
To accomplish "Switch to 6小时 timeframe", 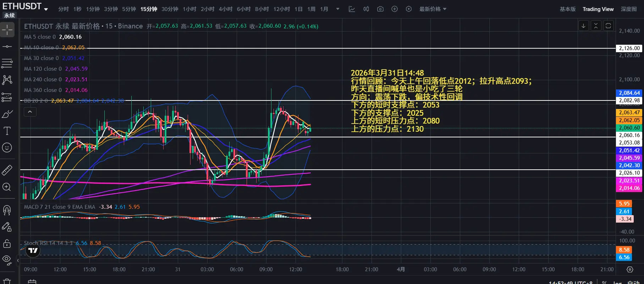I will (244, 9).
